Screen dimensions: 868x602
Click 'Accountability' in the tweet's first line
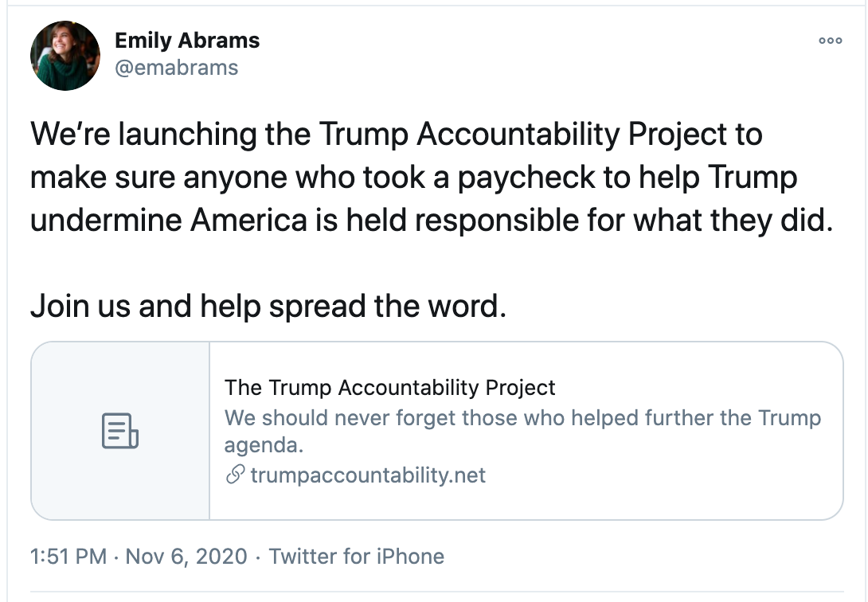[x=518, y=135]
